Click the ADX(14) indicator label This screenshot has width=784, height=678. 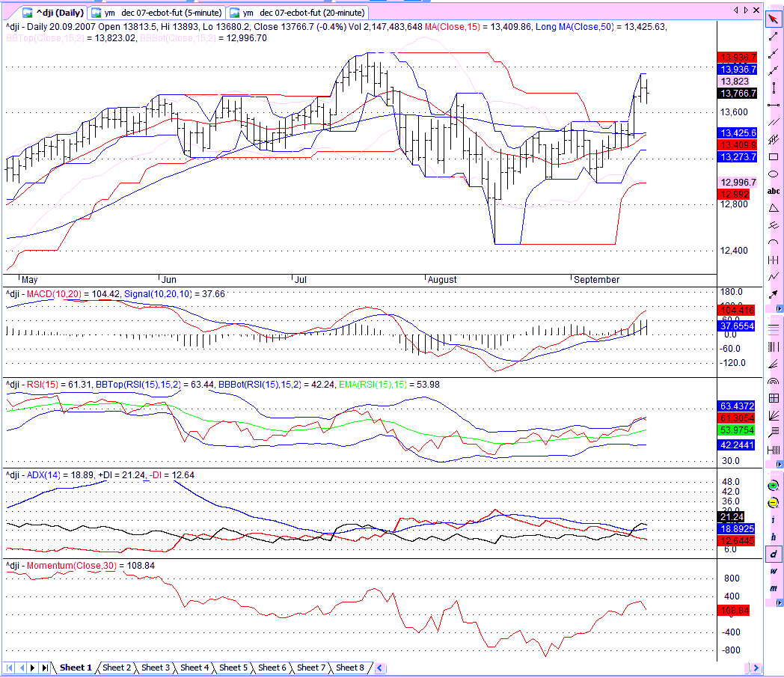tap(43, 475)
